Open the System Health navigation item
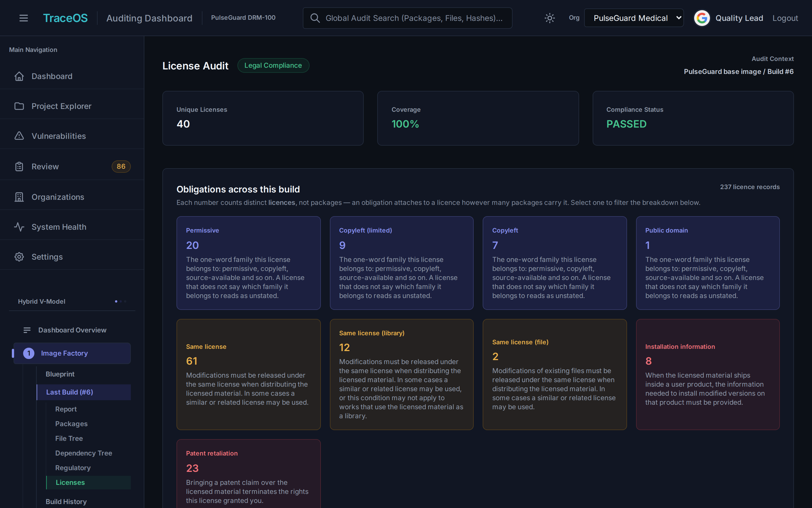812x508 pixels. [x=72, y=227]
